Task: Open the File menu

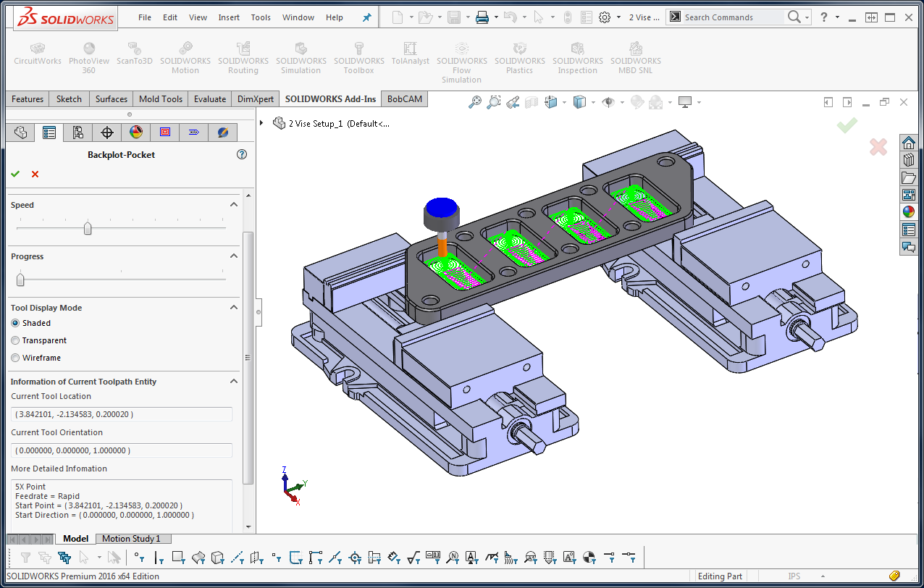Action: coord(145,17)
